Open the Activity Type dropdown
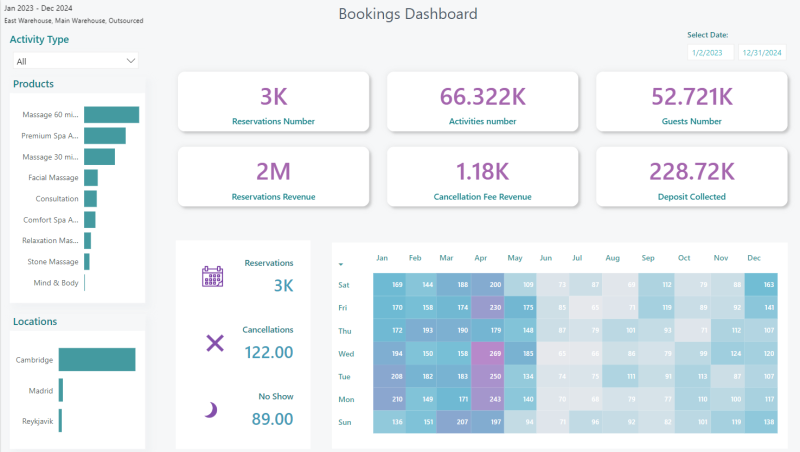Viewport: 800px width, 452px height. [76, 61]
